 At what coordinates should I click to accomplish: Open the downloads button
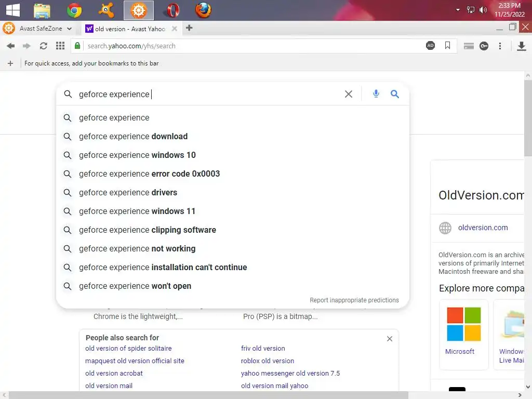pos(522,46)
